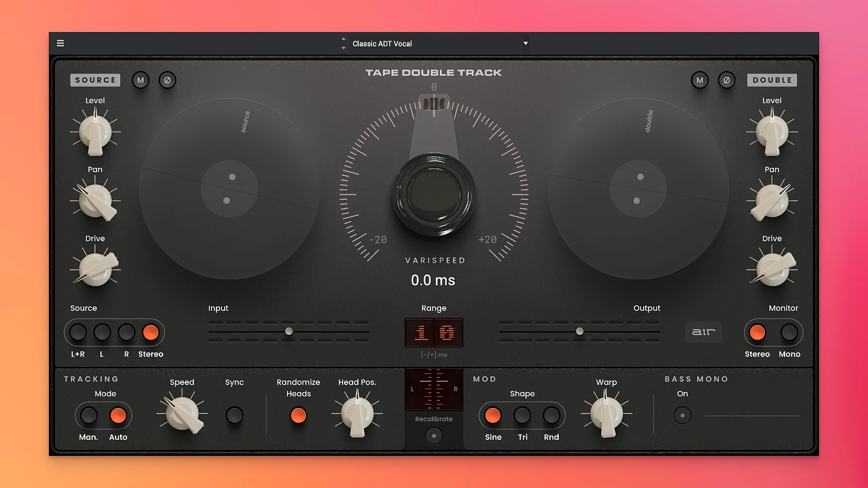Click the Double Level knob
868x488 pixels.
[x=772, y=132]
